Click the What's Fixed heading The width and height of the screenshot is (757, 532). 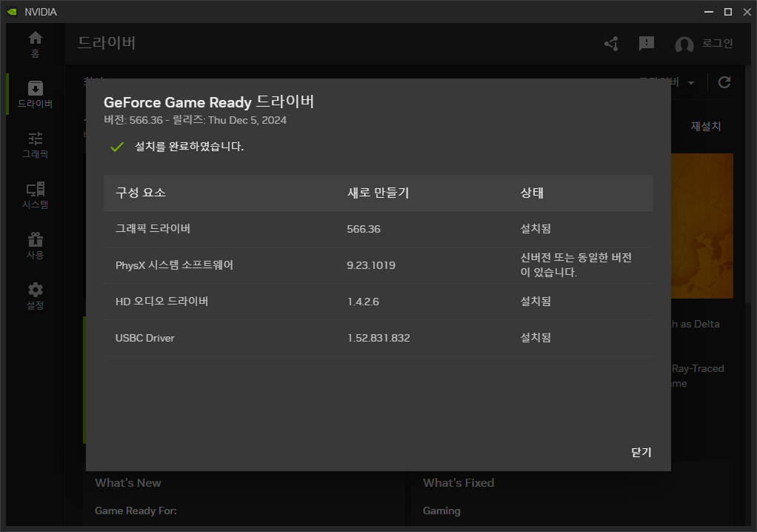(458, 483)
